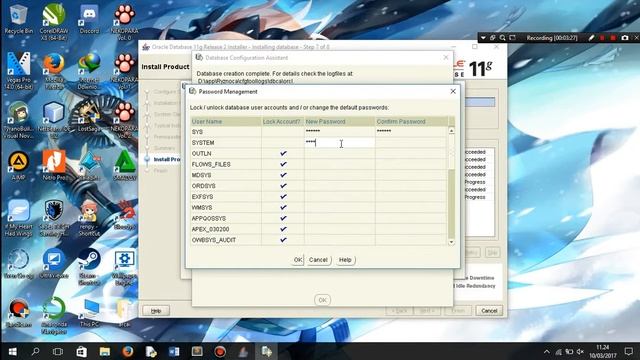The height and width of the screenshot is (360, 640).
Task: Open Anaconda Navigator desktop shortcut
Action: pos(53,316)
